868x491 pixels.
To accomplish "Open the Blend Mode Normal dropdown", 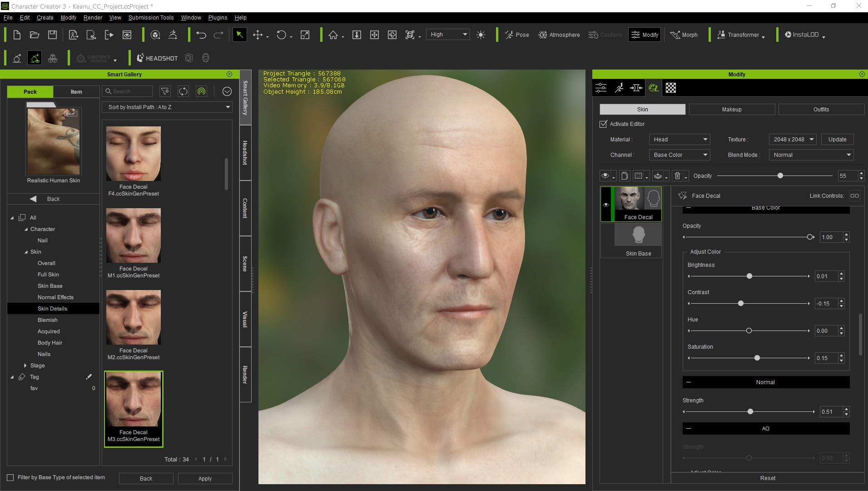I will pos(811,155).
